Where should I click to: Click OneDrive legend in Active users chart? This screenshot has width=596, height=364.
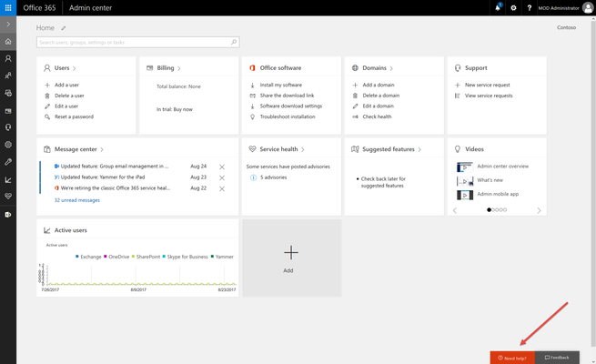point(116,257)
